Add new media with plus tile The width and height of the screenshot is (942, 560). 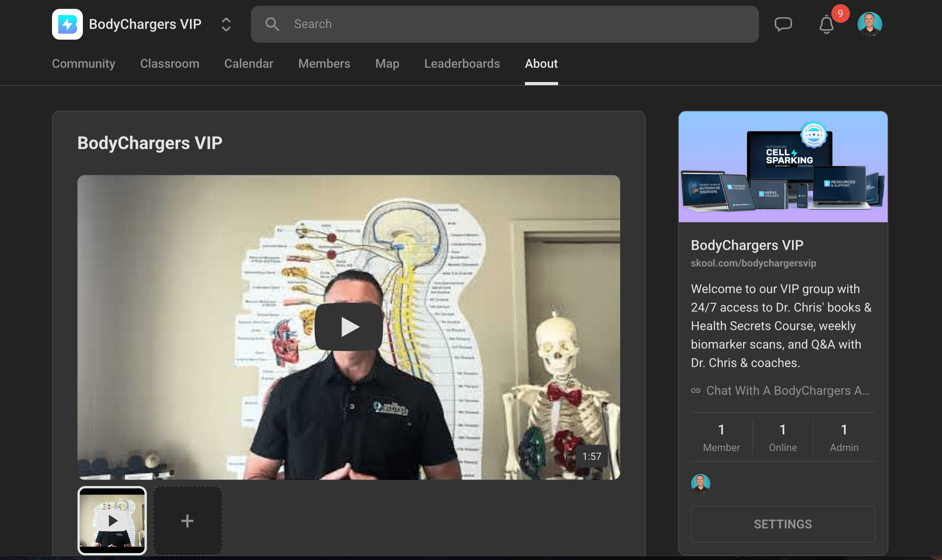(187, 521)
